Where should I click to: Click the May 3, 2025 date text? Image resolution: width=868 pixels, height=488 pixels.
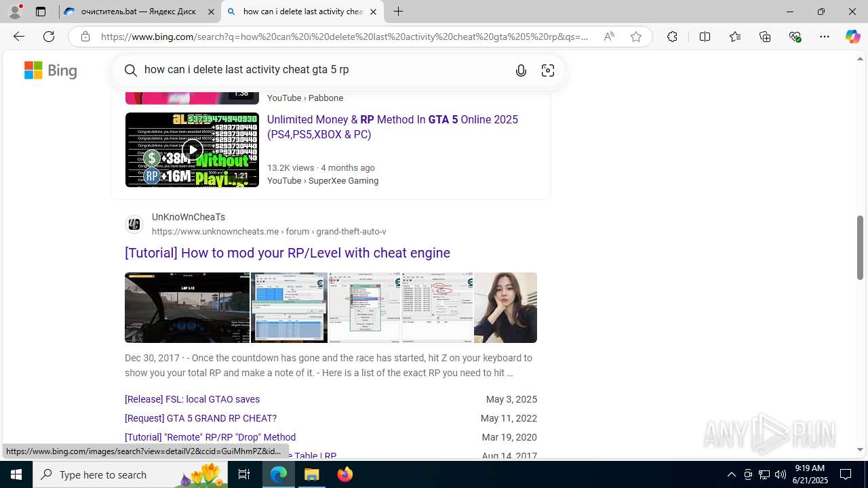tap(511, 399)
